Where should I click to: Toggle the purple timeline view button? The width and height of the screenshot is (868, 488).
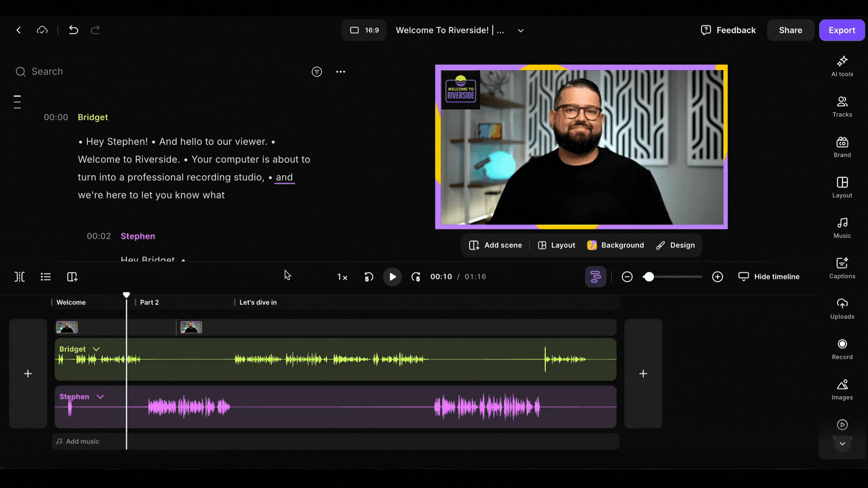click(x=595, y=277)
